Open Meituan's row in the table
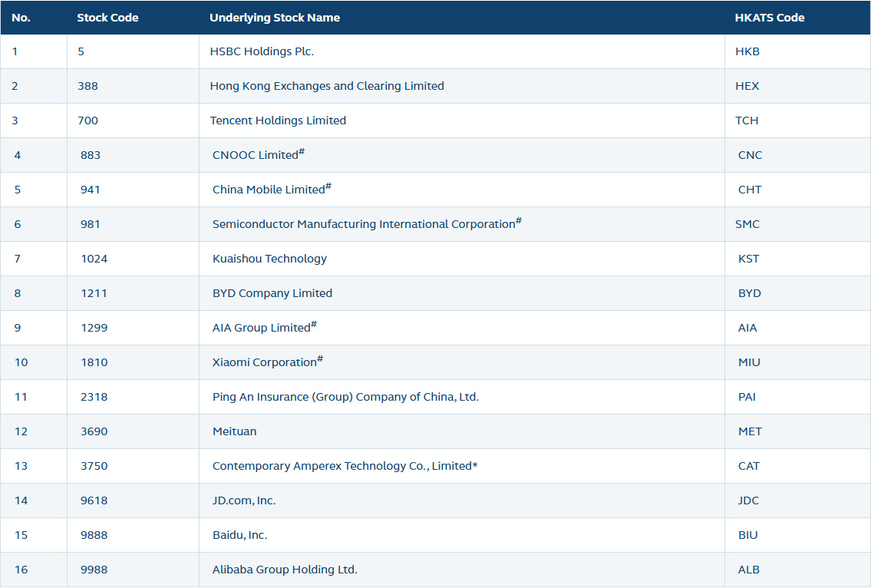The image size is (871, 588). tap(234, 431)
